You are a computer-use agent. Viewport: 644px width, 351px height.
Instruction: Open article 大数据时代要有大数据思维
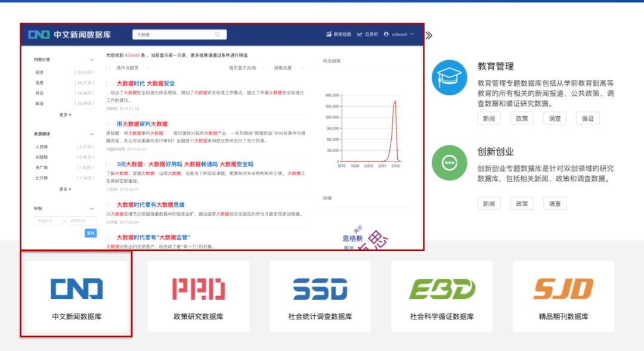(150, 204)
